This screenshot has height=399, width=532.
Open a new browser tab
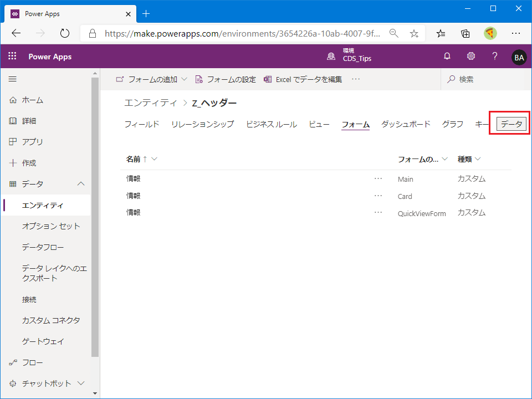146,13
